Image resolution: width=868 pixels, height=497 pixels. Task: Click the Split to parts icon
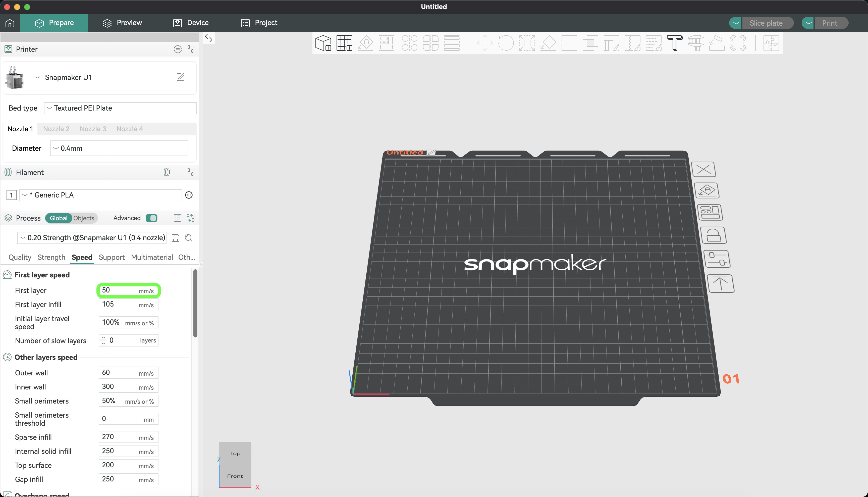click(430, 43)
